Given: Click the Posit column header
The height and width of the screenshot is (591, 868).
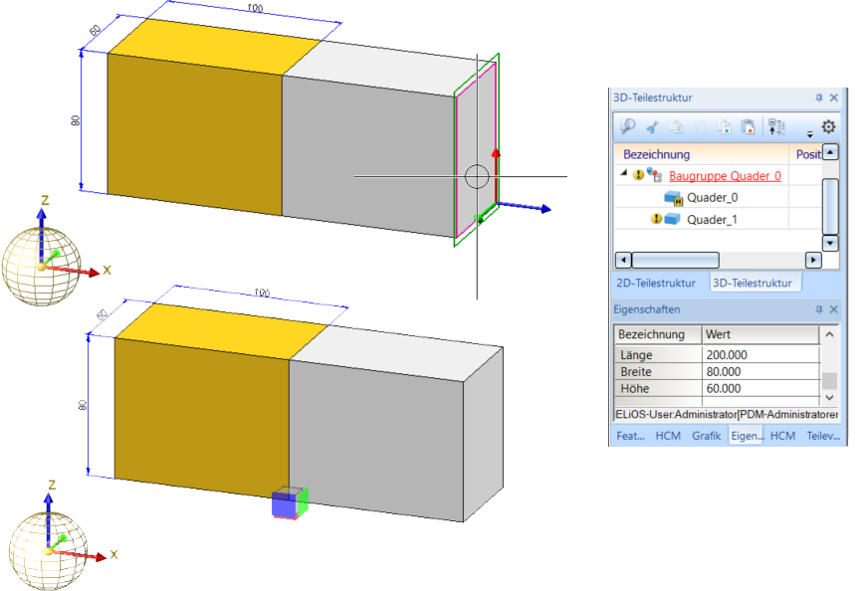Looking at the screenshot, I should pyautogui.click(x=807, y=154).
